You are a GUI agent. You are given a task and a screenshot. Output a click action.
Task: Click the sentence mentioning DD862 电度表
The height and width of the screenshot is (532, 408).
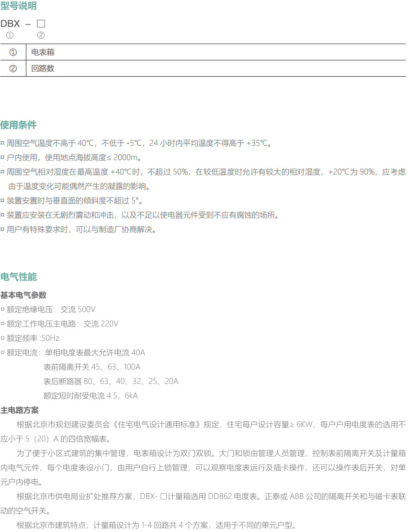click(211, 497)
